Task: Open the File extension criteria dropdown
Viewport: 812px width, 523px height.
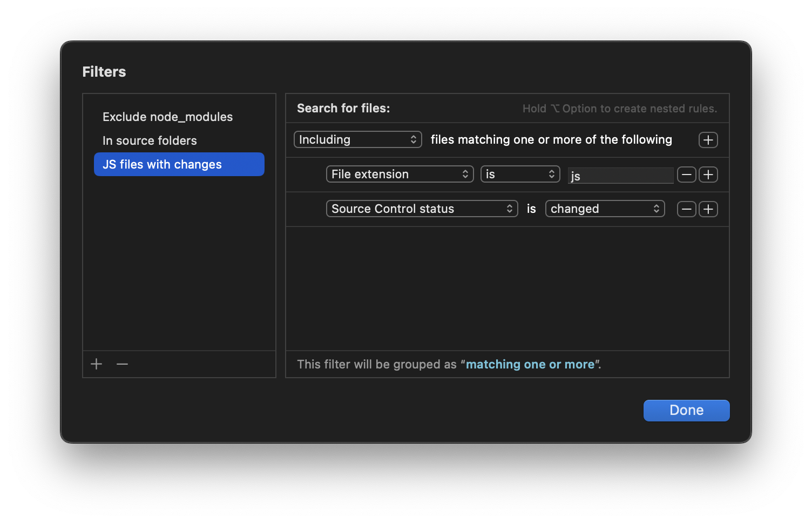Action: 400,174
